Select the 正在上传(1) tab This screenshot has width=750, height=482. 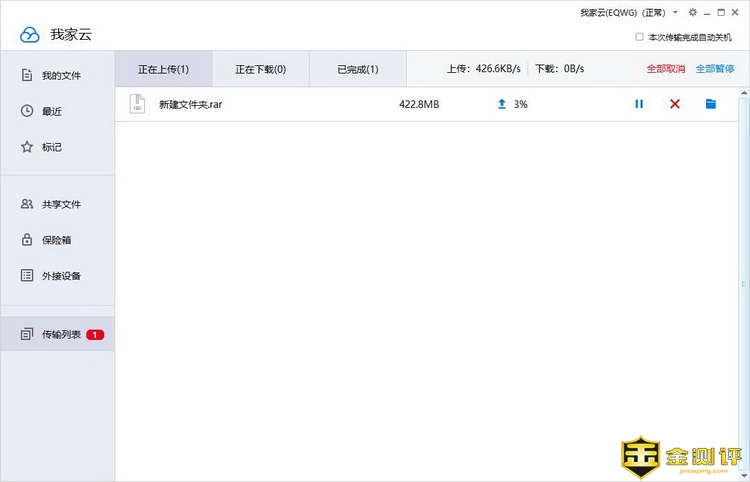(163, 69)
